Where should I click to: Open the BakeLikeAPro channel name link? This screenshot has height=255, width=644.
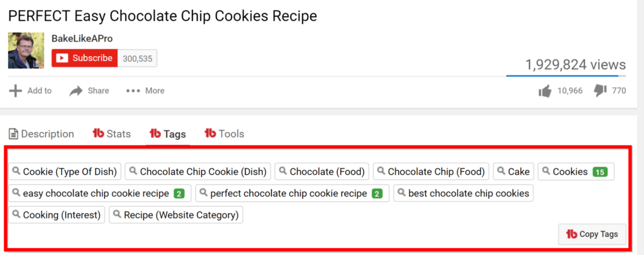[x=82, y=38]
